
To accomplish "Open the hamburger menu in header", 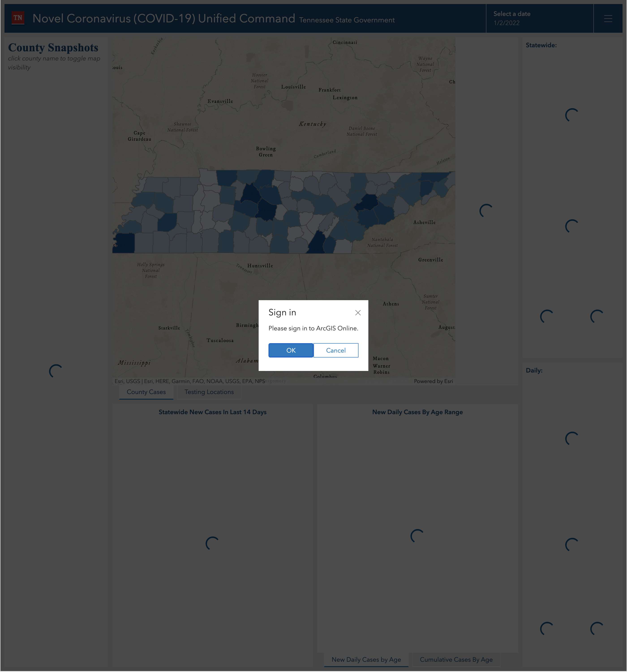I will point(608,19).
